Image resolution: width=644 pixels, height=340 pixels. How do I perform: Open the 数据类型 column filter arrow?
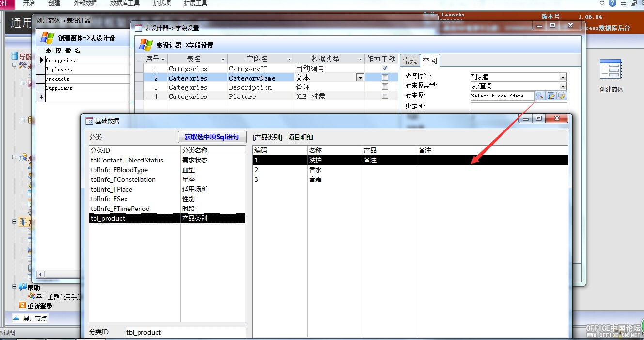pos(361,59)
